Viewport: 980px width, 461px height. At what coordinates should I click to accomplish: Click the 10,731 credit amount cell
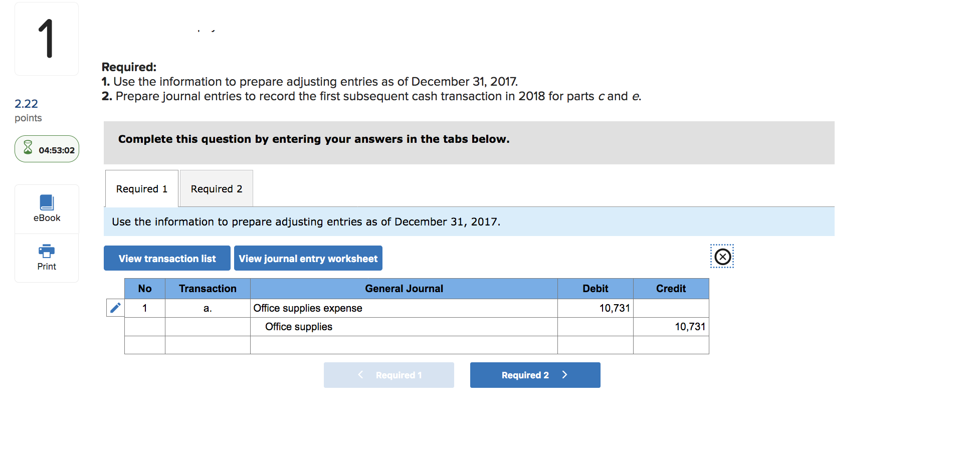(671, 327)
